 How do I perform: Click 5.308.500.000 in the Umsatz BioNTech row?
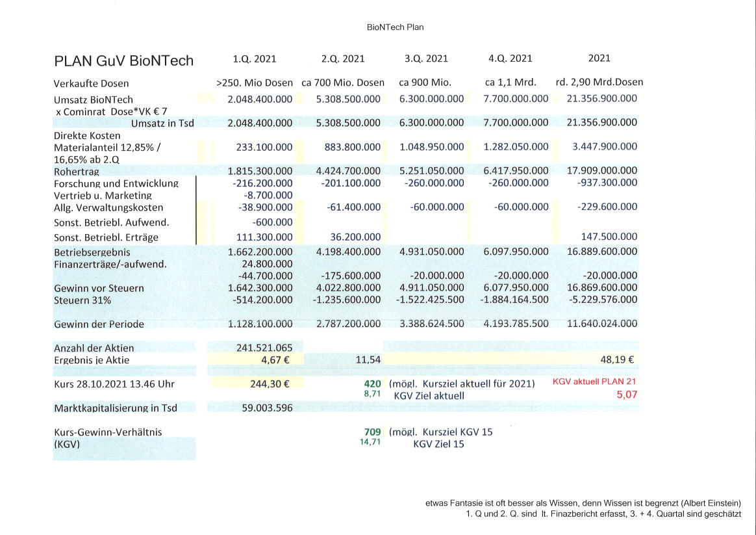point(348,99)
